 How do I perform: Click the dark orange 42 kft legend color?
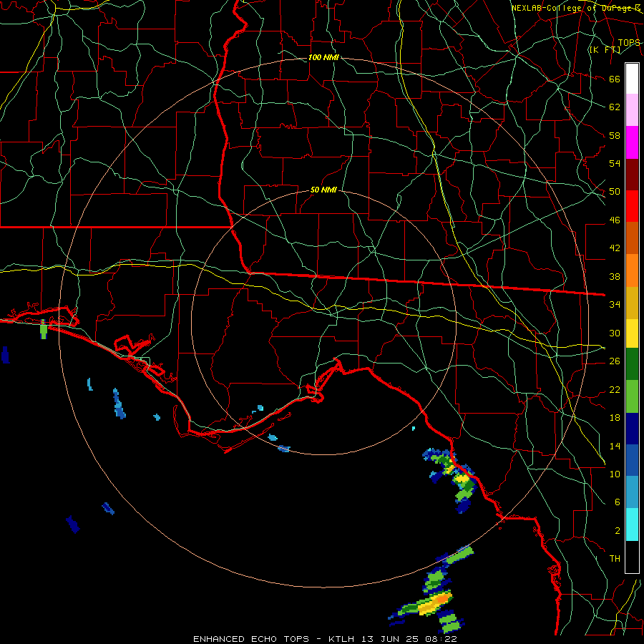pyautogui.click(x=632, y=238)
